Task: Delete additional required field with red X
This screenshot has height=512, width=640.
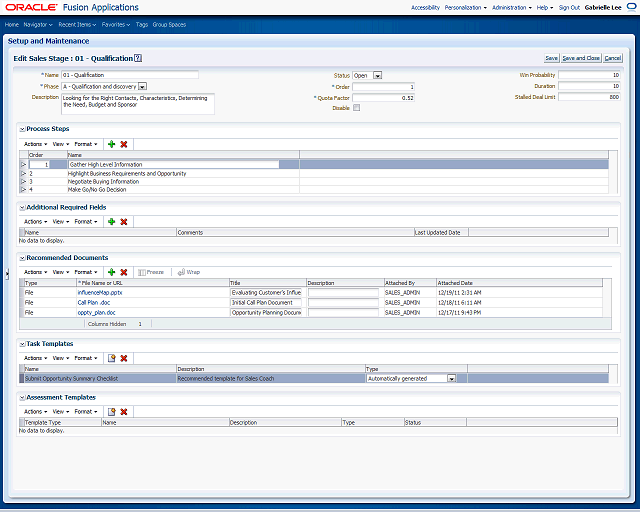Action: [124, 222]
